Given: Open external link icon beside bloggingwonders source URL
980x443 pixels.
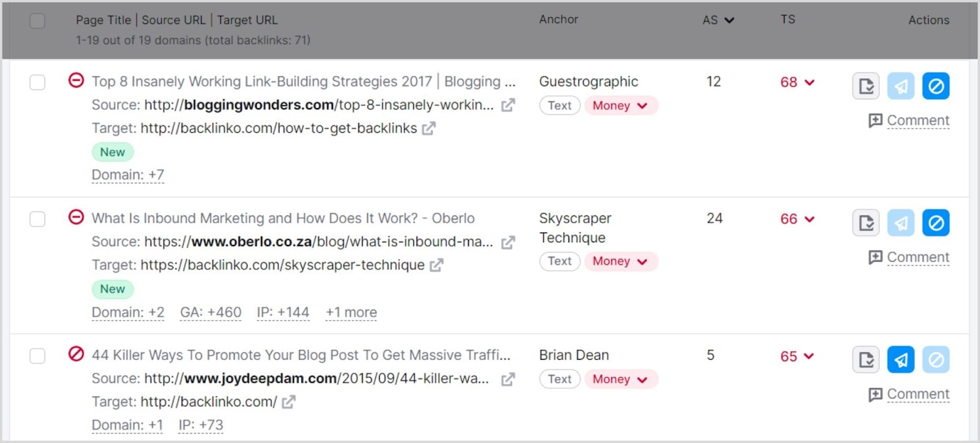Looking at the screenshot, I should coord(508,105).
